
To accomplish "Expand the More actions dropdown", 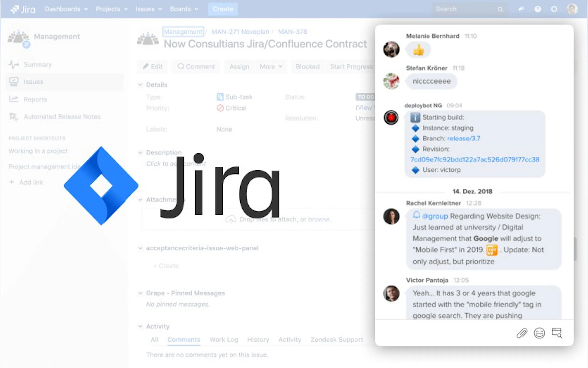I will [x=271, y=67].
